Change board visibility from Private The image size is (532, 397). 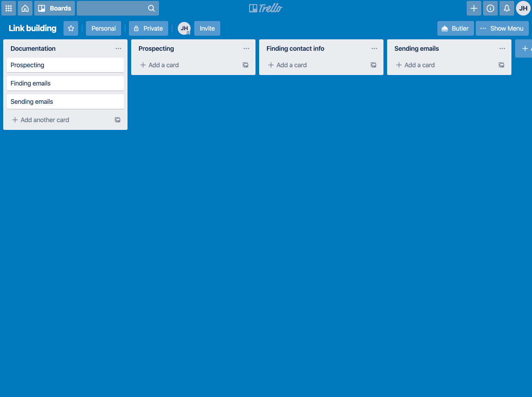[x=148, y=28]
